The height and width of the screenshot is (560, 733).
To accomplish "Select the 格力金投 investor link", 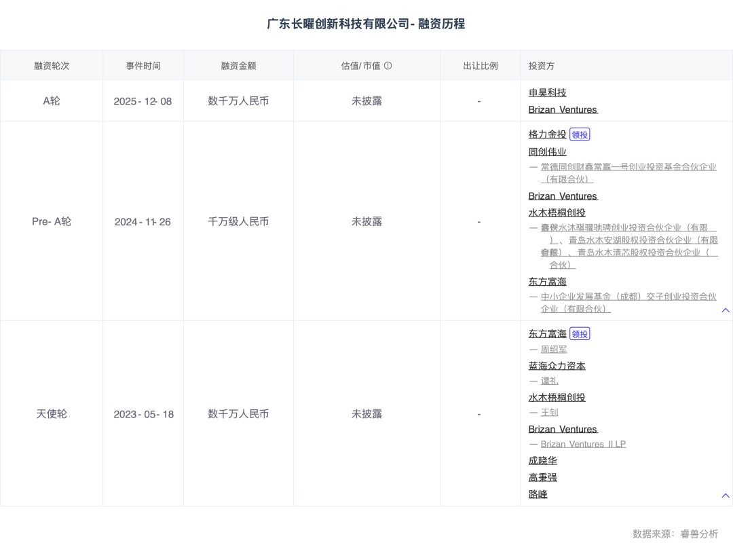I will point(547,134).
